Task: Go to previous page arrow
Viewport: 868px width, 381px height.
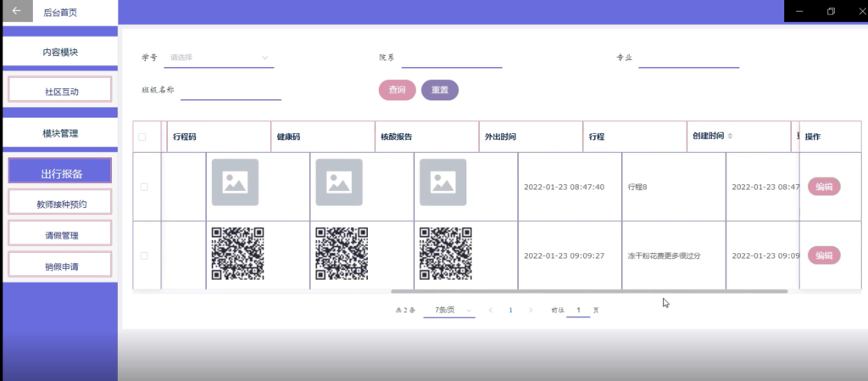Action: pos(491,310)
